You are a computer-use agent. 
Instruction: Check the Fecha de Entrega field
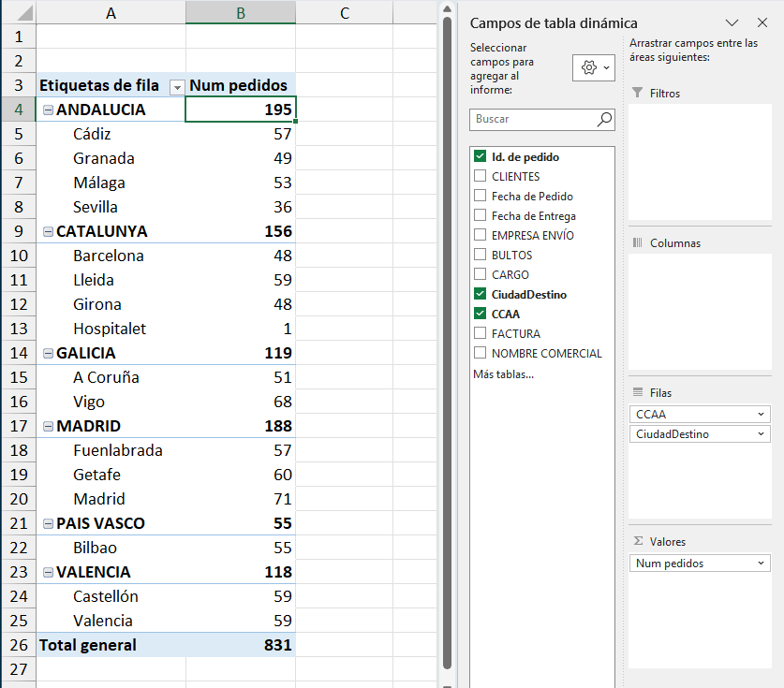[480, 215]
